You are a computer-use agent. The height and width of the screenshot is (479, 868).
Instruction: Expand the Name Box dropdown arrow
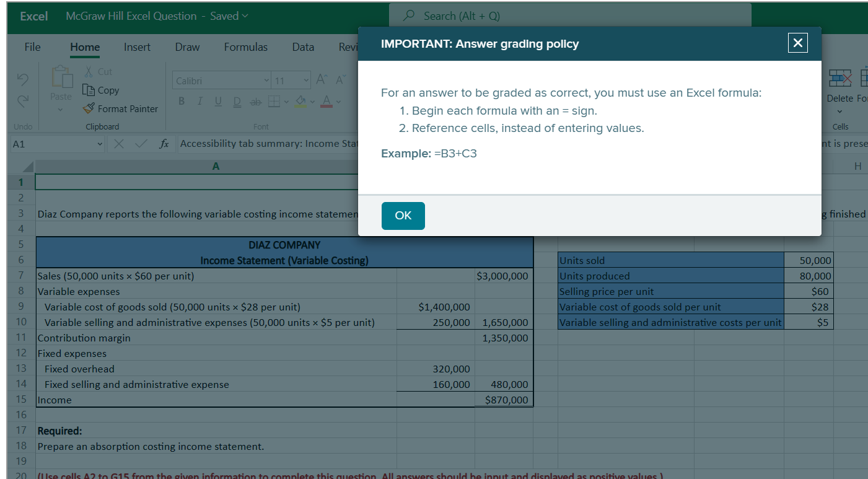100,144
